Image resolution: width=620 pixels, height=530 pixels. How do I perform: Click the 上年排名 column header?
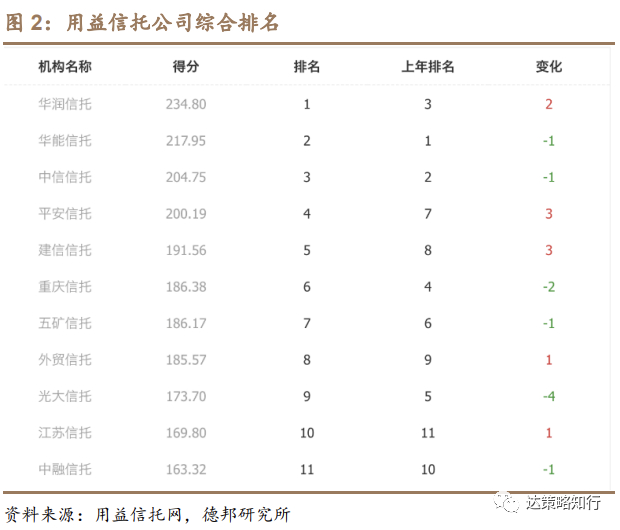point(428,66)
